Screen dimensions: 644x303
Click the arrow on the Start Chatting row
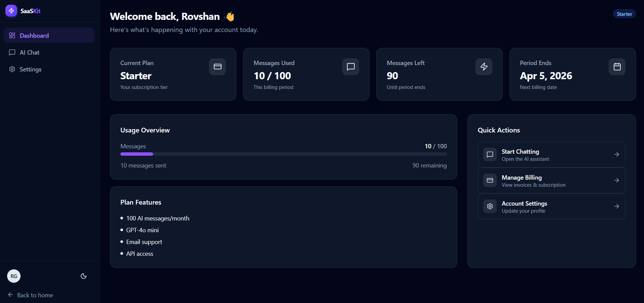(x=617, y=154)
